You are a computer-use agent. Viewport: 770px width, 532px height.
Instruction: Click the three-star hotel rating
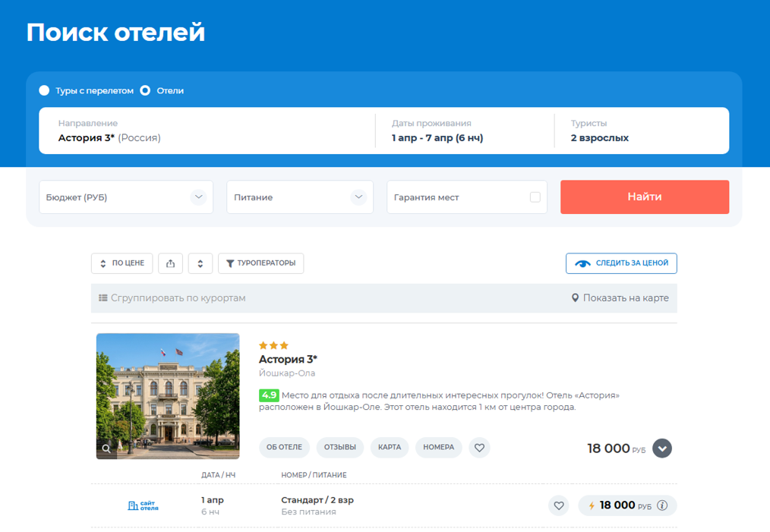point(273,345)
